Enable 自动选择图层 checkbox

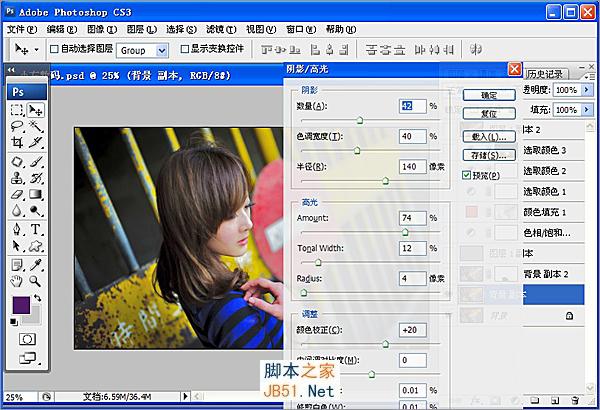click(54, 49)
